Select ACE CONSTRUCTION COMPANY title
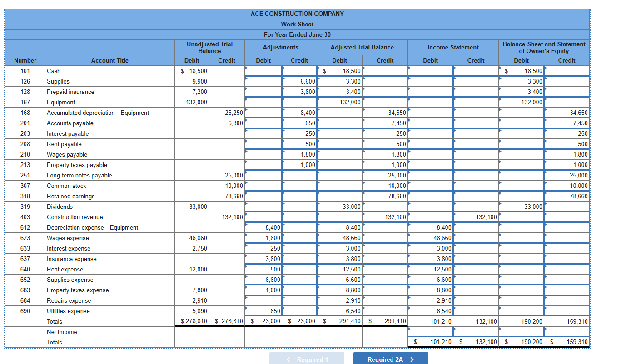 (297, 14)
